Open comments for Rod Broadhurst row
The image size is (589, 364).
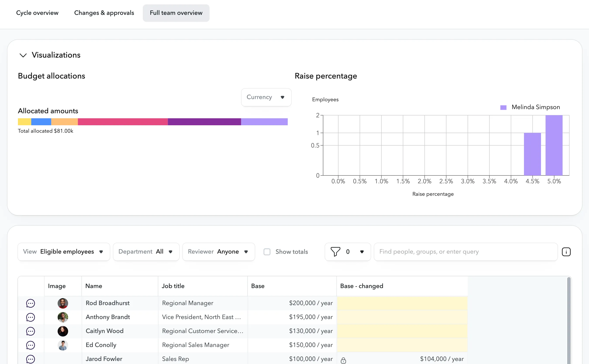pos(31,303)
